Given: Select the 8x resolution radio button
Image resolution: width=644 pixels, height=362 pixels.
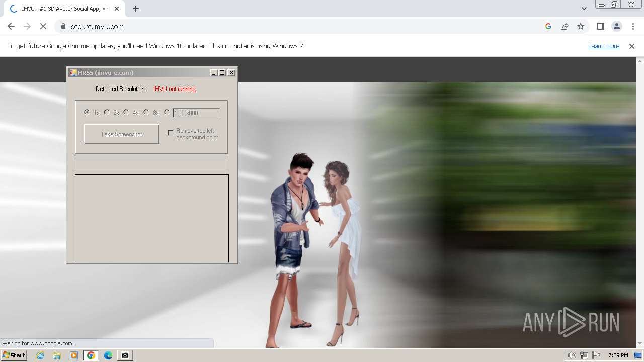Looking at the screenshot, I should coord(146,112).
